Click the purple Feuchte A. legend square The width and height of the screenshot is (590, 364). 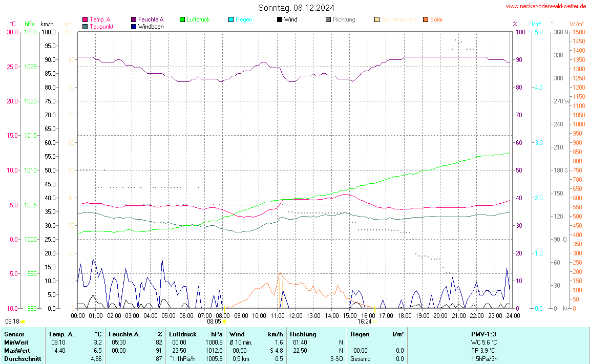134,19
